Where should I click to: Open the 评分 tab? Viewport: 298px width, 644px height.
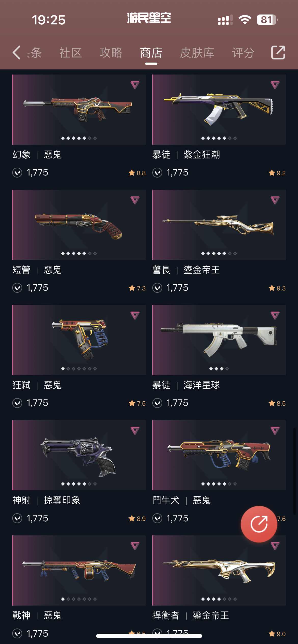click(x=243, y=53)
